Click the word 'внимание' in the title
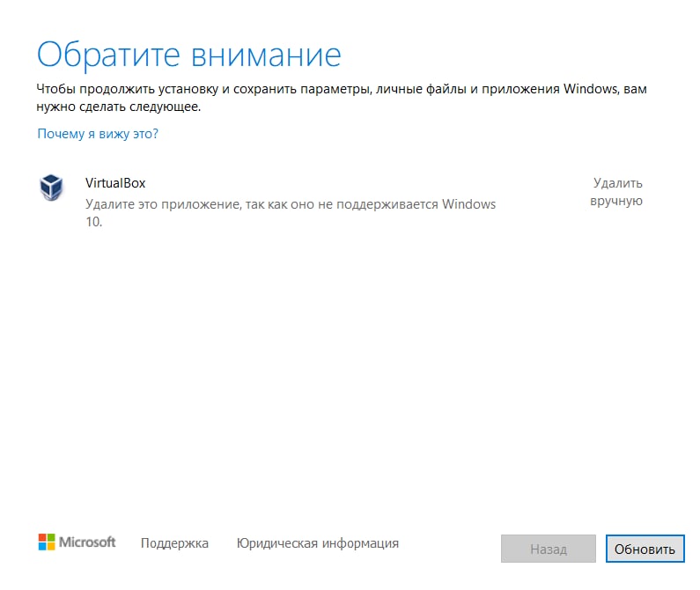This screenshot has height=590, width=700. point(267,55)
